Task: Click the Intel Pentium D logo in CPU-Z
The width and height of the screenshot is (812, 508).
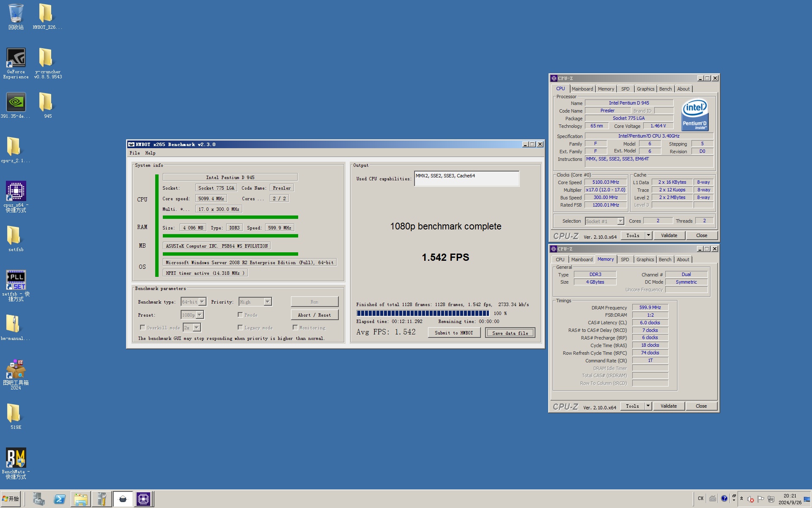Action: [695, 115]
